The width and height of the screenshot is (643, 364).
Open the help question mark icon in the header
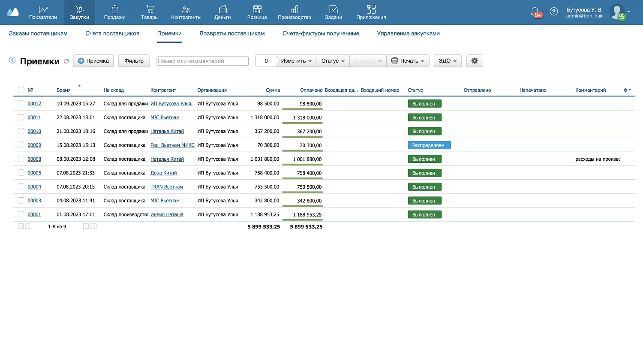click(554, 12)
